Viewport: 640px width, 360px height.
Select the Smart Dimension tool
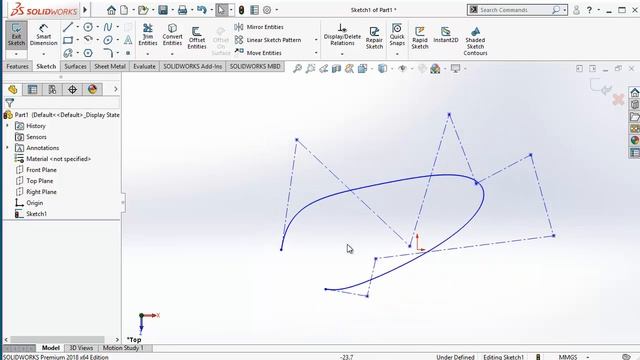[x=43, y=35]
